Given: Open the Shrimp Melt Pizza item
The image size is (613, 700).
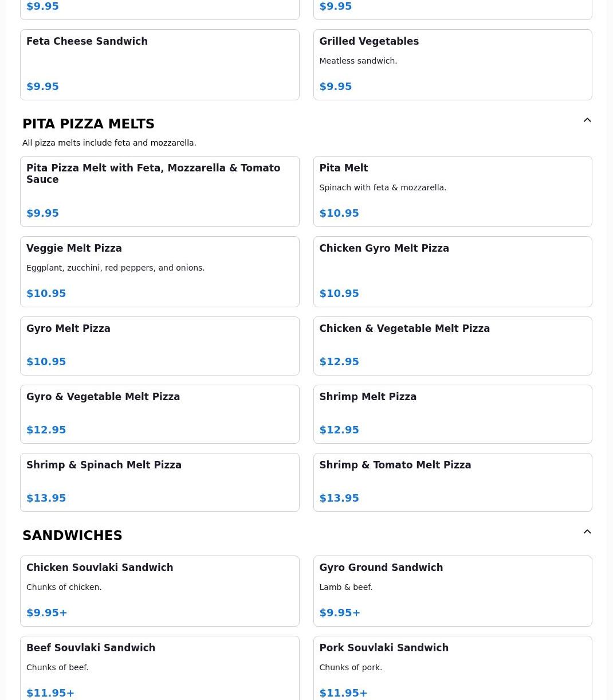Looking at the screenshot, I should click(453, 414).
